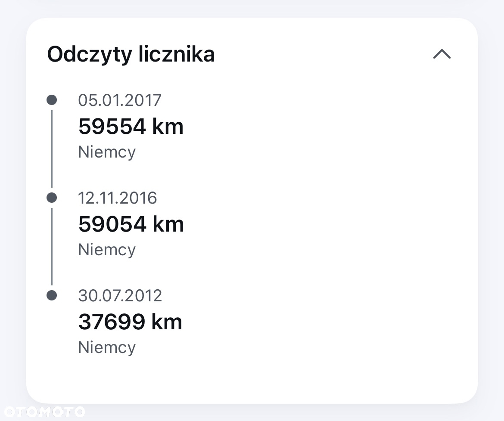Click the 59554 km reading
This screenshot has width=504, height=421.
131,126
